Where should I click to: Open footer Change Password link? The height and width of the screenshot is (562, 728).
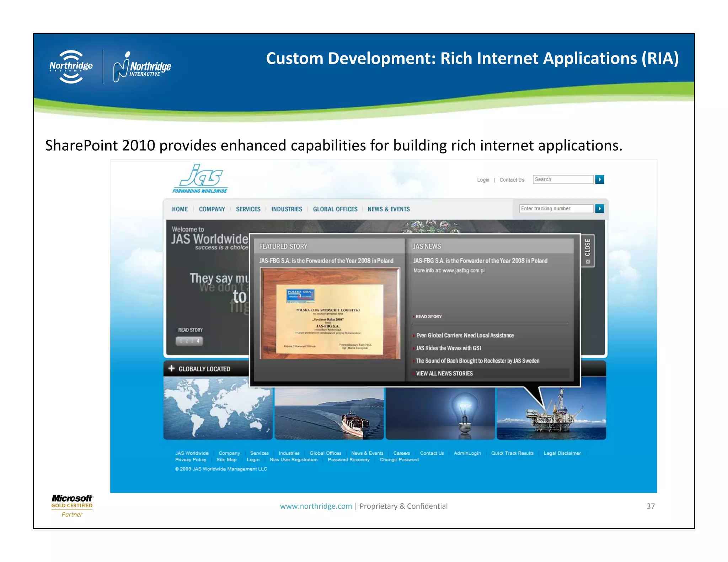(x=399, y=460)
